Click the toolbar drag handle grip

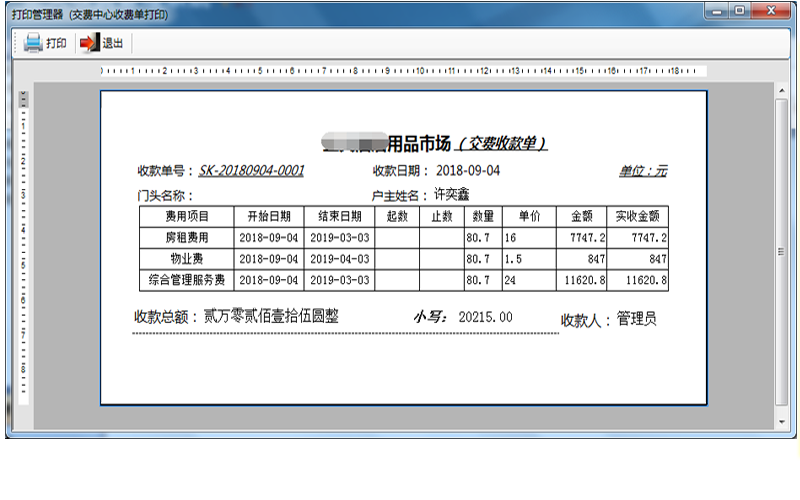pos(14,44)
